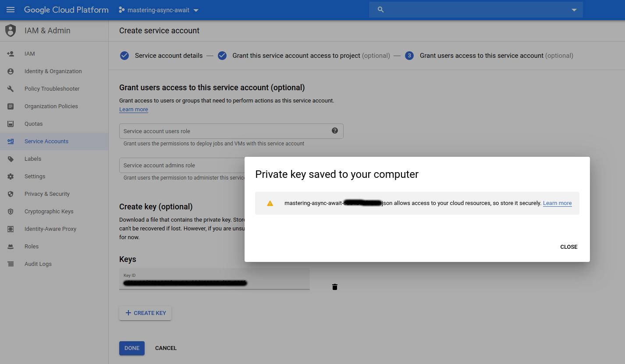Click inside the top search box
The height and width of the screenshot is (364, 625).
coord(476,10)
